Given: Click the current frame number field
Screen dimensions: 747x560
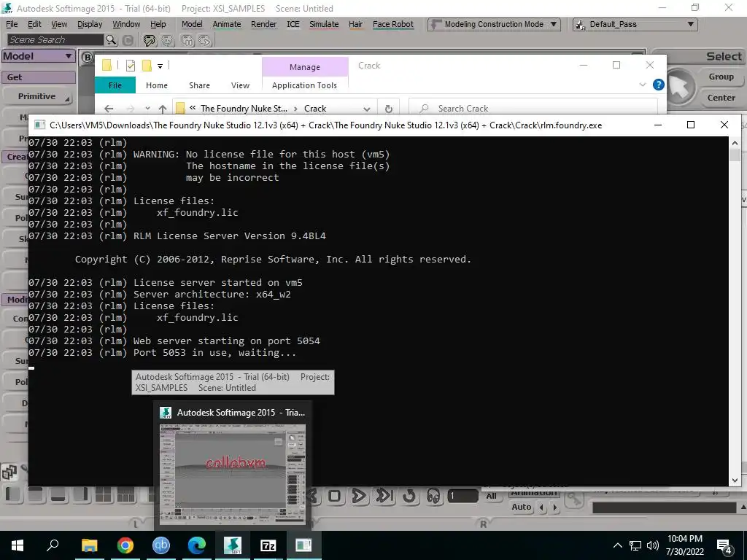Looking at the screenshot, I should coord(462,496).
